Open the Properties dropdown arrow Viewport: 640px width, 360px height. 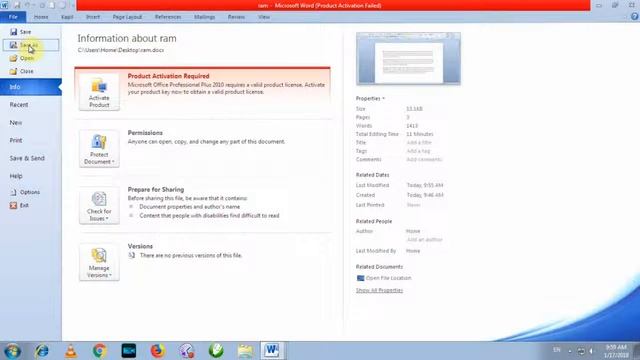(383, 98)
